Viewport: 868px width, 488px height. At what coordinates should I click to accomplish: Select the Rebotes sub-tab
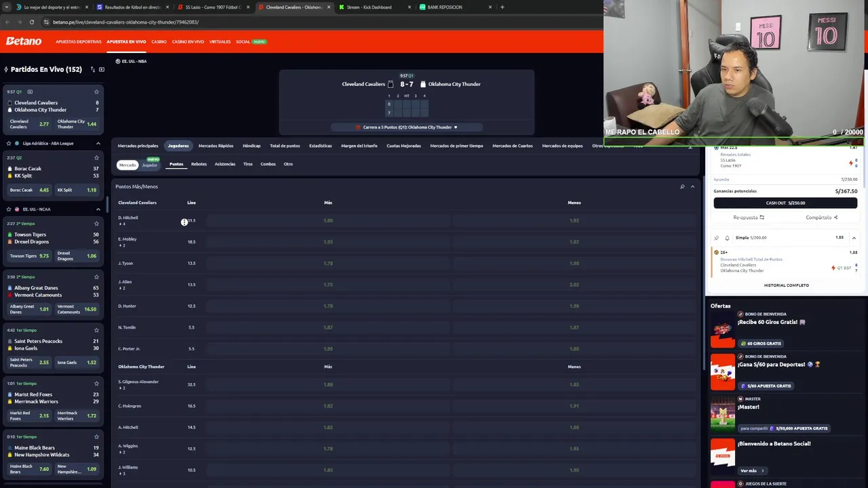(x=199, y=164)
